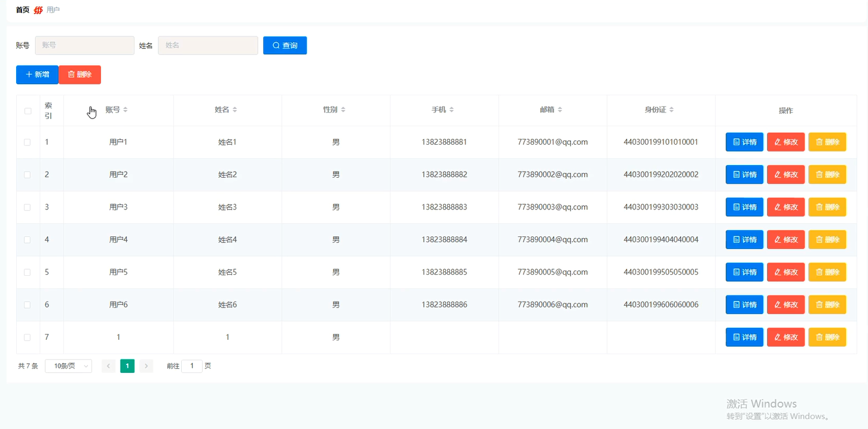The width and height of the screenshot is (868, 429).
Task: Check the row for 用户6
Action: pyautogui.click(x=27, y=305)
